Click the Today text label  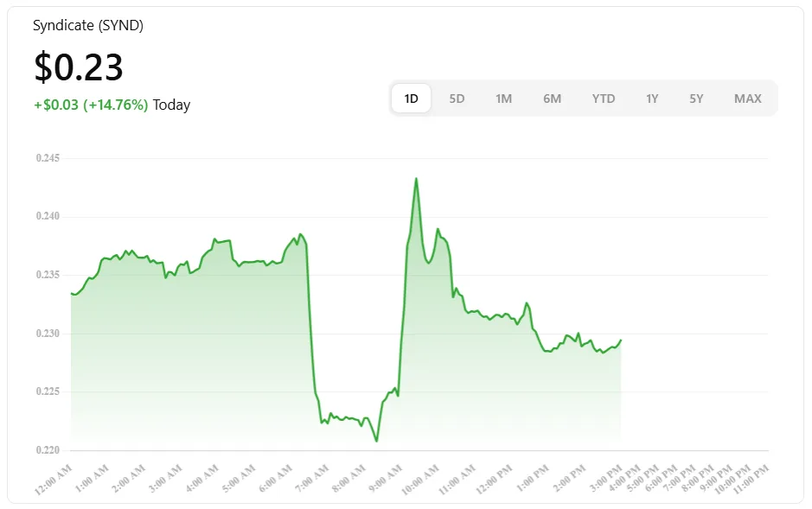171,105
